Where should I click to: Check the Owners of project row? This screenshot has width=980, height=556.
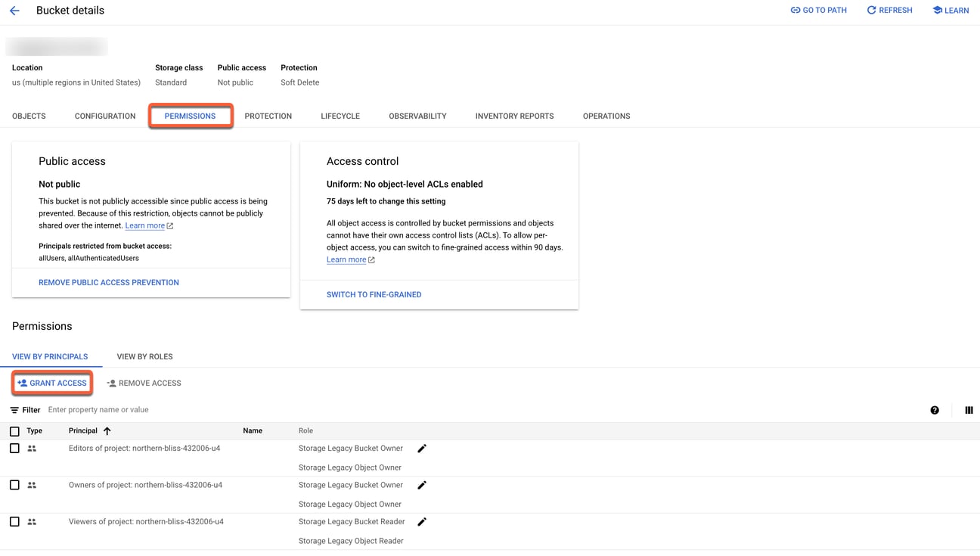click(x=14, y=484)
